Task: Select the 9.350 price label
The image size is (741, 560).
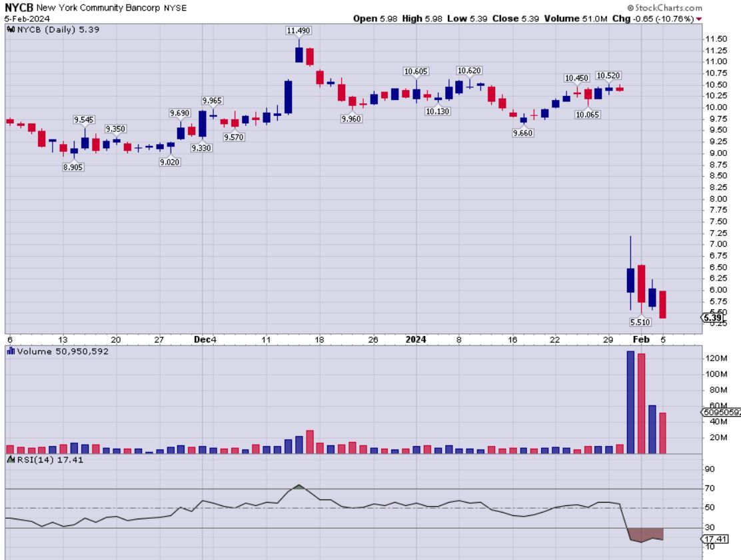Action: (115, 129)
